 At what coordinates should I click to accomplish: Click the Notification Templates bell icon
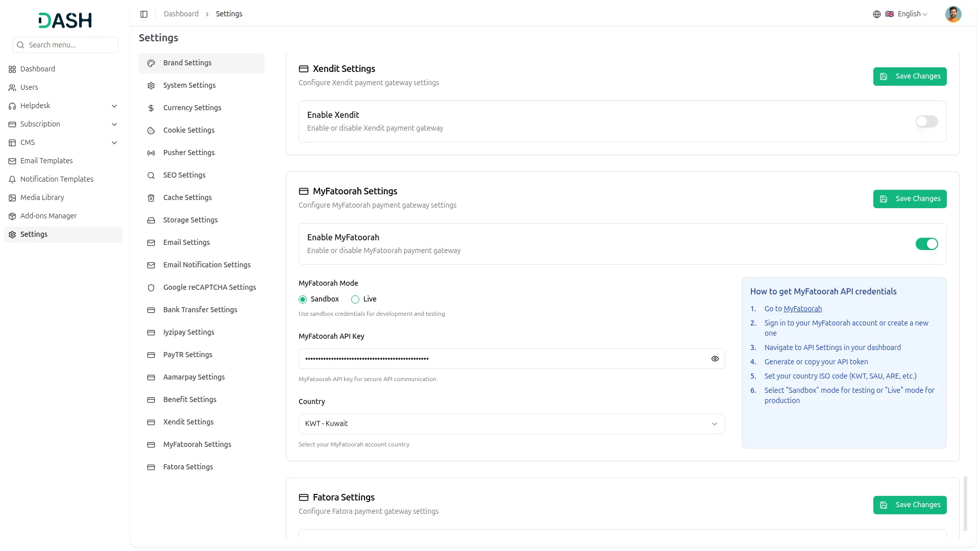[x=12, y=180]
